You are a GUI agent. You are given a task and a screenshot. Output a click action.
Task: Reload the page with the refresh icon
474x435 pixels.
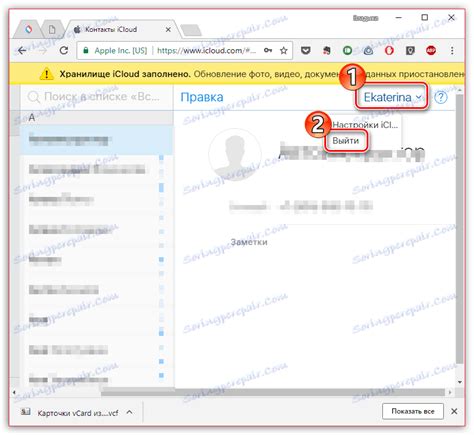(x=63, y=51)
